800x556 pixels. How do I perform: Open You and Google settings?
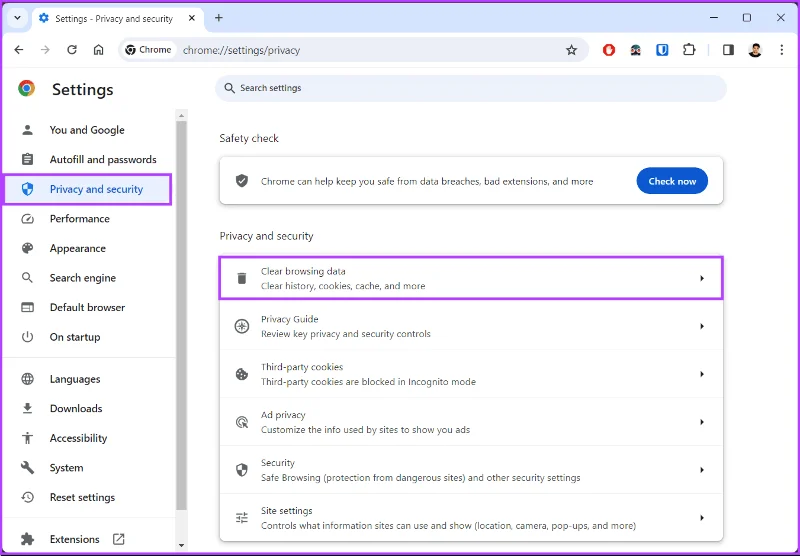(87, 130)
